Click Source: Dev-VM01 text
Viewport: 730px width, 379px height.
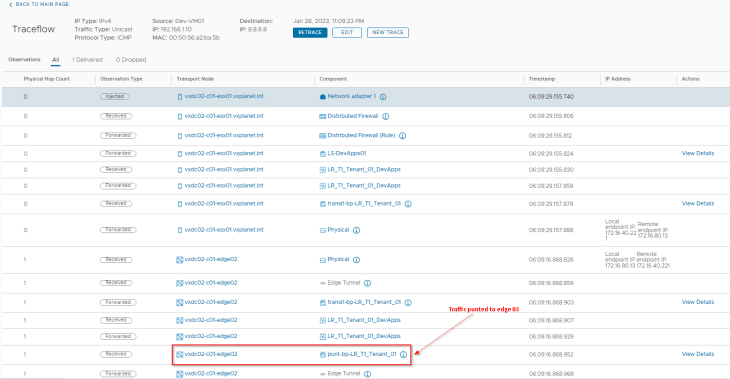click(178, 21)
